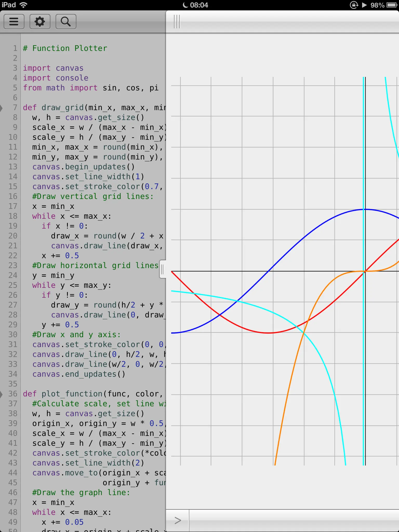The width and height of the screenshot is (399, 532).
Task: Collapse the plot_function fold arrow at line 36
Action: (1, 394)
